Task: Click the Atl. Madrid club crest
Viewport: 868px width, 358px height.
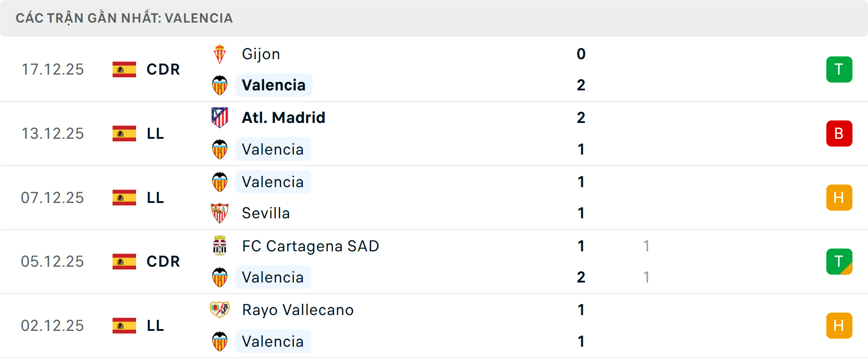Action: (x=220, y=118)
